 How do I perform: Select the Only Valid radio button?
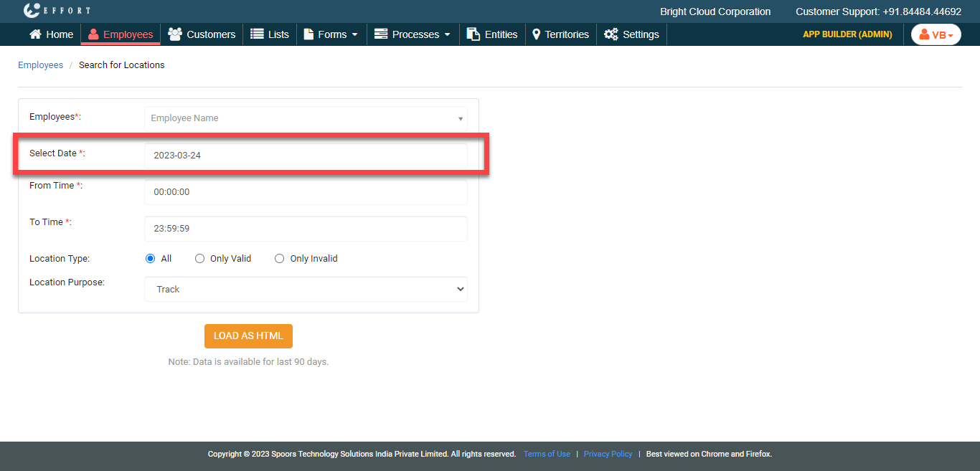click(200, 259)
